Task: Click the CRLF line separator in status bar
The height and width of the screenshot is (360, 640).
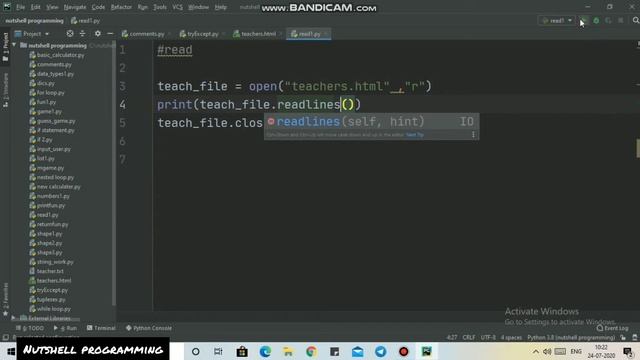Action: (x=469, y=338)
